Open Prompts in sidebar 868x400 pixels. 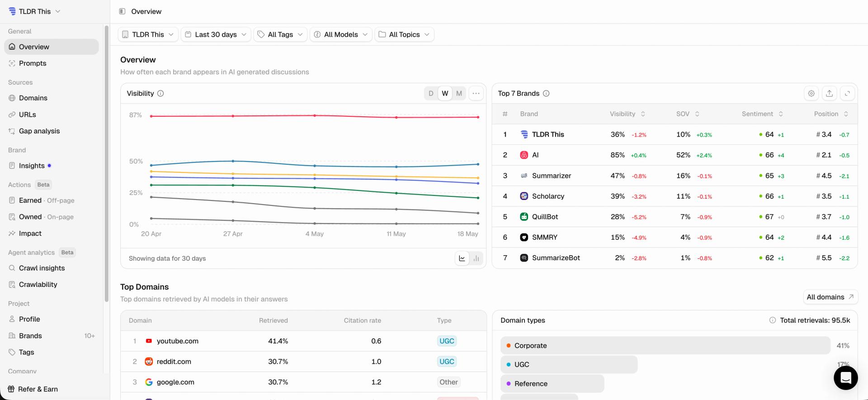tap(52, 63)
